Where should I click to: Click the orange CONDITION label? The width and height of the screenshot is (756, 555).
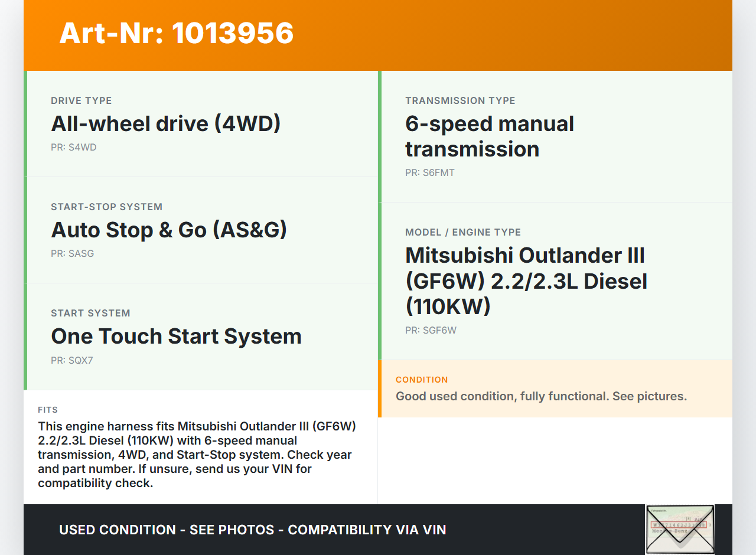click(x=422, y=380)
